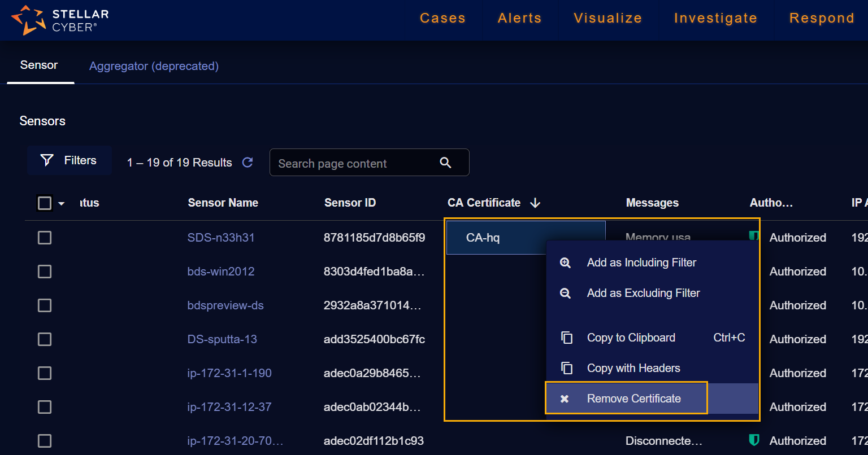The height and width of the screenshot is (455, 868).
Task: Click the Add as Including Filter icon
Action: tap(565, 262)
